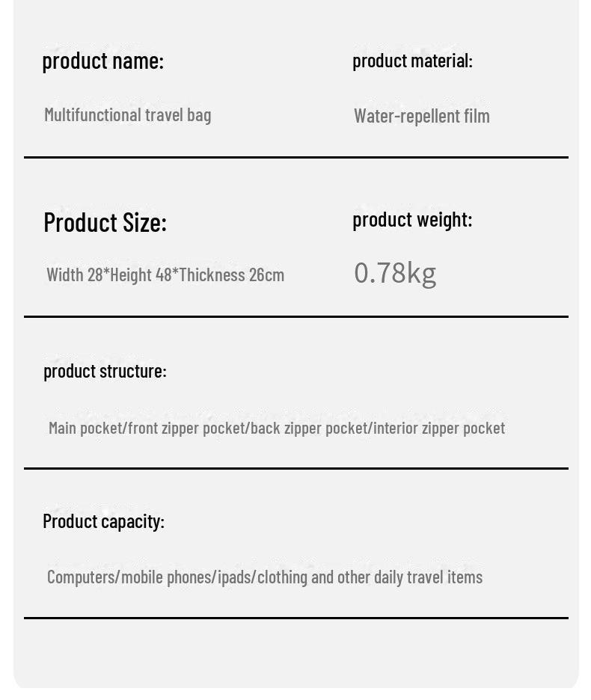Image resolution: width=591 pixels, height=700 pixels.
Task: Click the "product weight:" heading
Action: tap(412, 219)
